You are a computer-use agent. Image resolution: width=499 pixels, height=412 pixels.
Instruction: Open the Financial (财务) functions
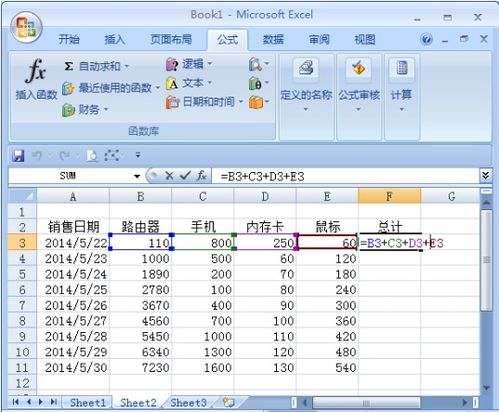tap(85, 109)
